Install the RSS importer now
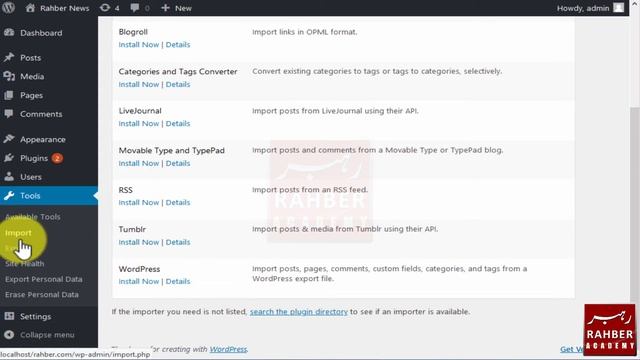Image resolution: width=640 pixels, height=360 pixels. tap(139, 202)
